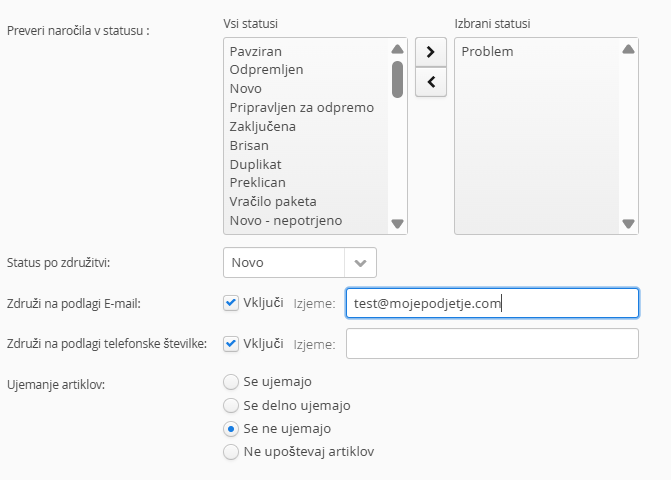Select Pavziran in all statuses list
Screen dimensions: 671x480
(x=255, y=51)
